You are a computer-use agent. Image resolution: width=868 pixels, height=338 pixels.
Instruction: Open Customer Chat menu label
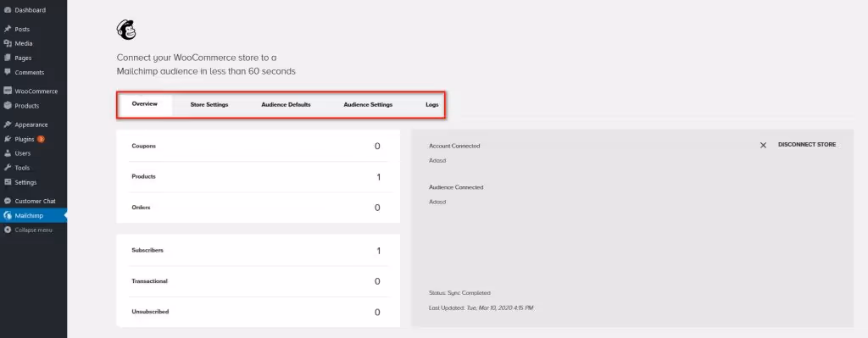36,202
